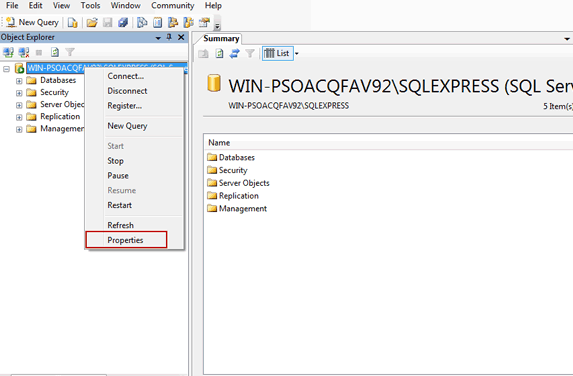Choose Refresh in the context menu

pos(121,225)
